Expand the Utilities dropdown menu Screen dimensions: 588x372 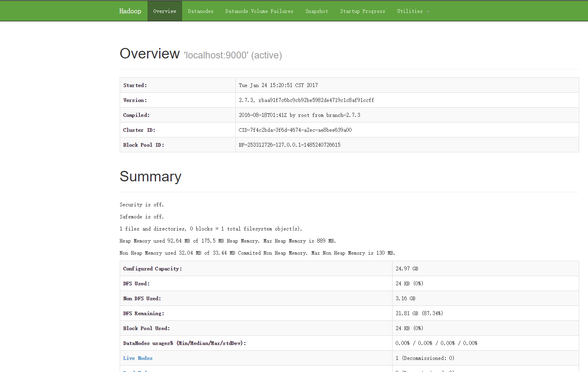click(413, 11)
